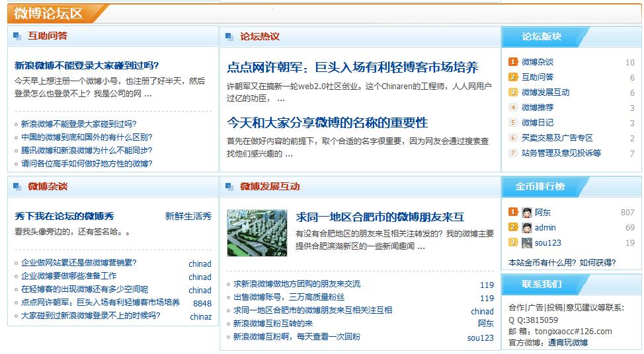The height and width of the screenshot is (354, 644).
Task: Open headline 点点网许朝军:巨头入场有利轻博客市场培养 in 论坛热议
Action: 352,67
